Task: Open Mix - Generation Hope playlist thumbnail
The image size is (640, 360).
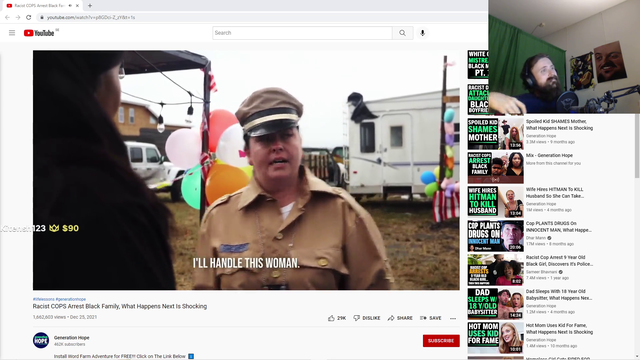Action: (x=496, y=167)
